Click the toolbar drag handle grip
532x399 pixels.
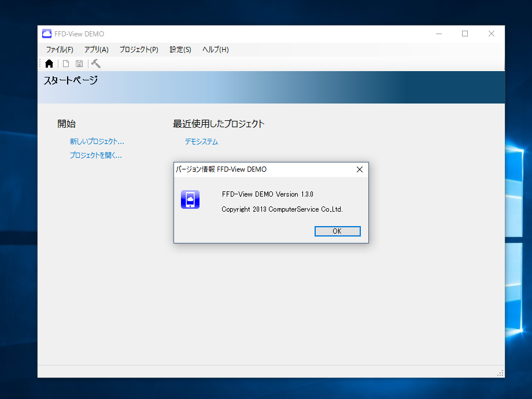coord(40,64)
